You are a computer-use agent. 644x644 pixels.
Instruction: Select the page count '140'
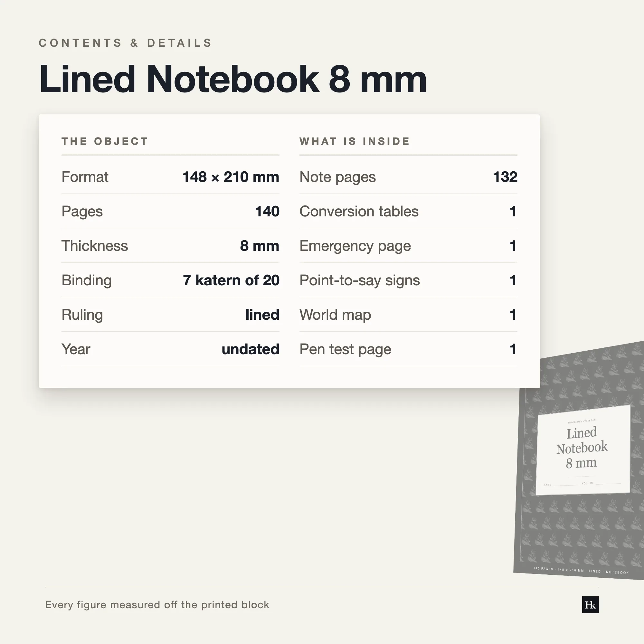pyautogui.click(x=267, y=211)
